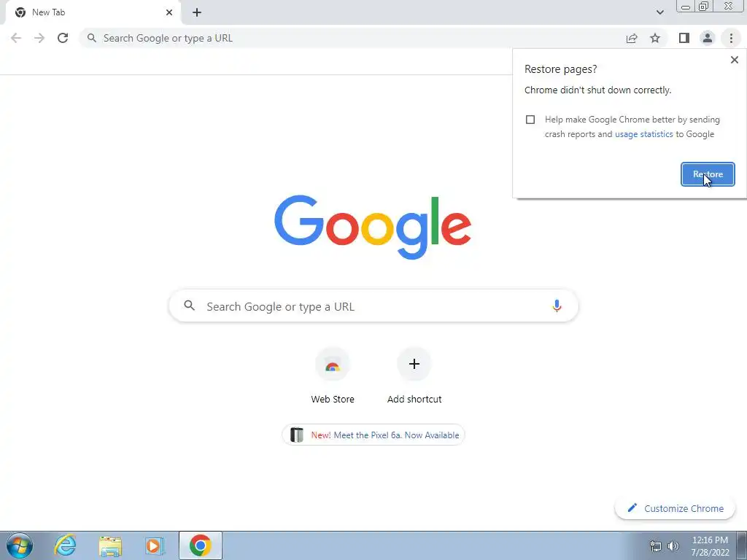Screen dimensions: 747x560
Task: Open Windows Explorer from the taskbar
Action: pos(110,546)
